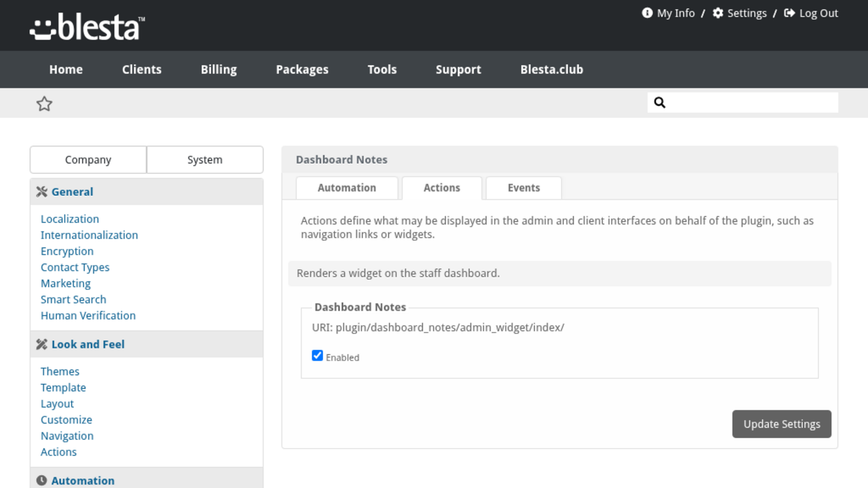Image resolution: width=868 pixels, height=488 pixels.
Task: Click the Look and Feel brush icon
Action: (x=42, y=344)
